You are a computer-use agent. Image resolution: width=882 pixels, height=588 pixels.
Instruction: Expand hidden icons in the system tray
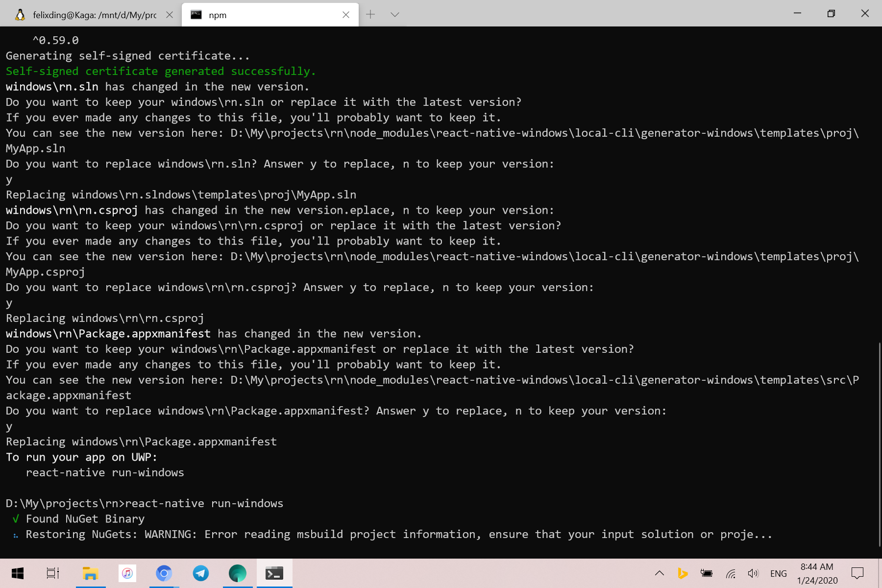coord(659,573)
